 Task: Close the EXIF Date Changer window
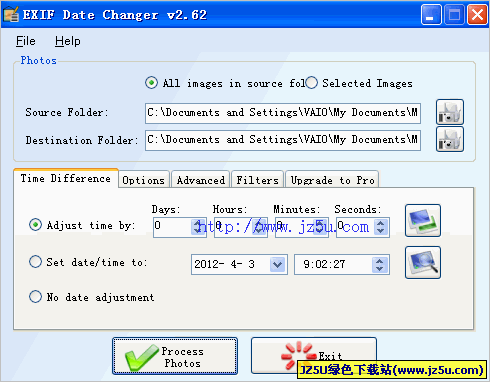point(477,15)
